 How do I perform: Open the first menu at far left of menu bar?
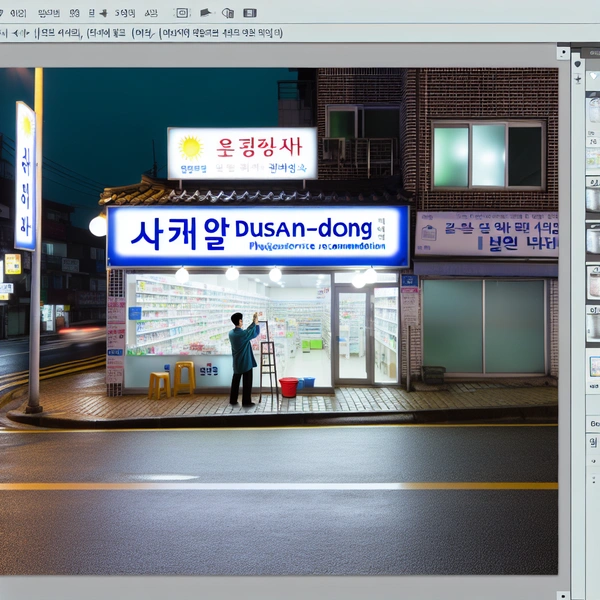pyautogui.click(x=18, y=13)
